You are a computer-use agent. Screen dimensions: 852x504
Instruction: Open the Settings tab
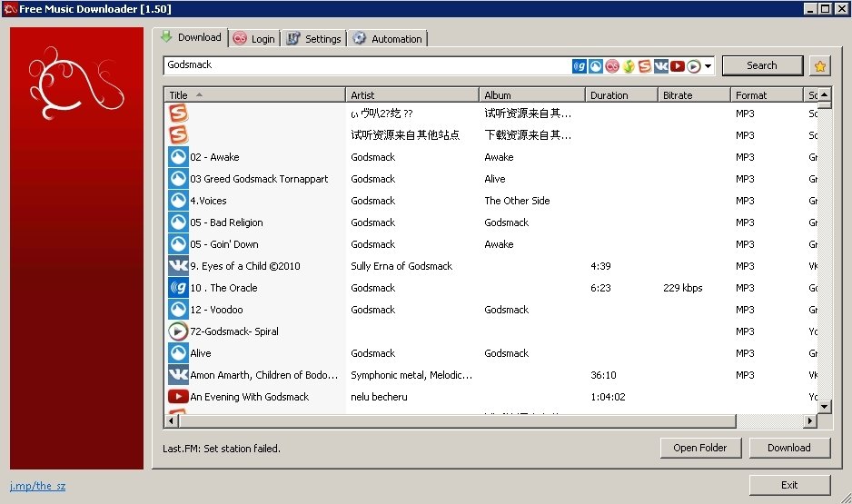click(x=314, y=38)
